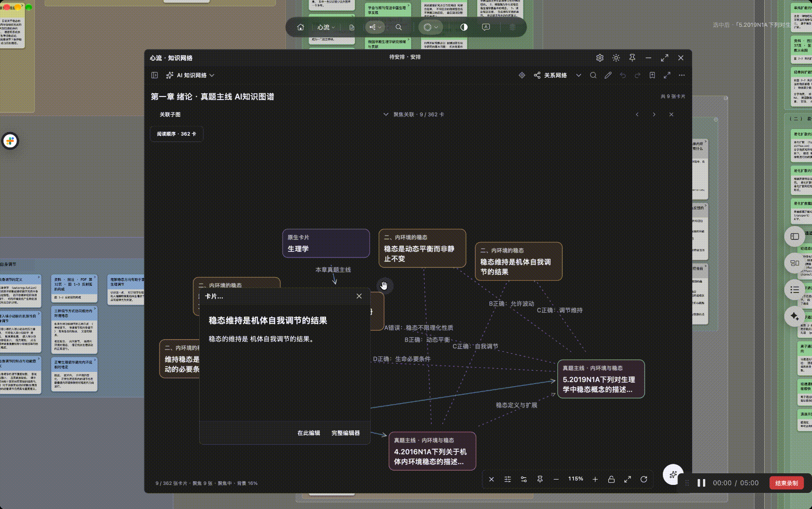Viewport: 812px width, 509px height.
Task: Search within the knowledge network toolbar
Action: tap(593, 75)
